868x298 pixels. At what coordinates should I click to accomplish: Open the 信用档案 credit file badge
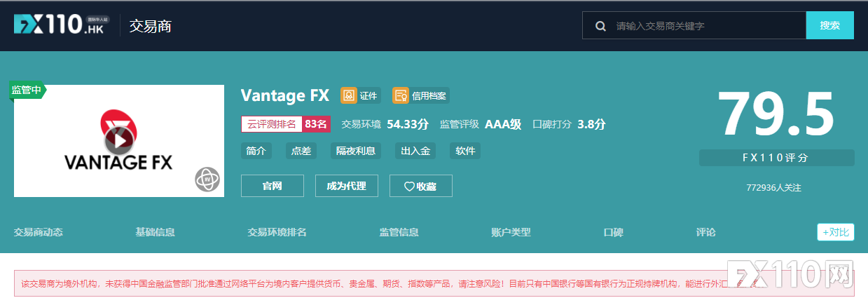421,95
